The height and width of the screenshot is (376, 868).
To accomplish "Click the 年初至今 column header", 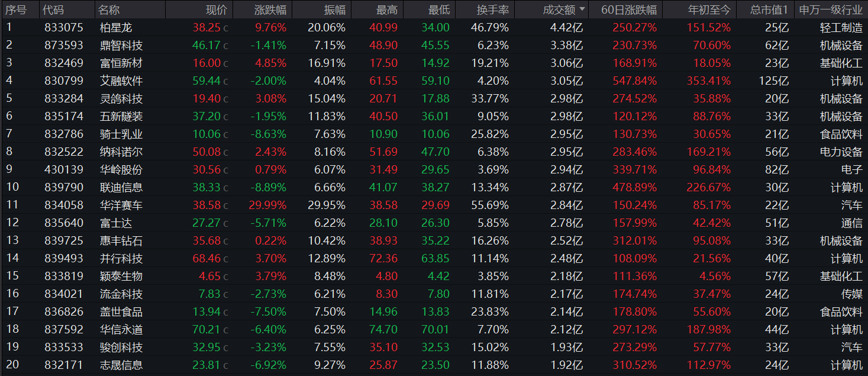I will [x=709, y=9].
